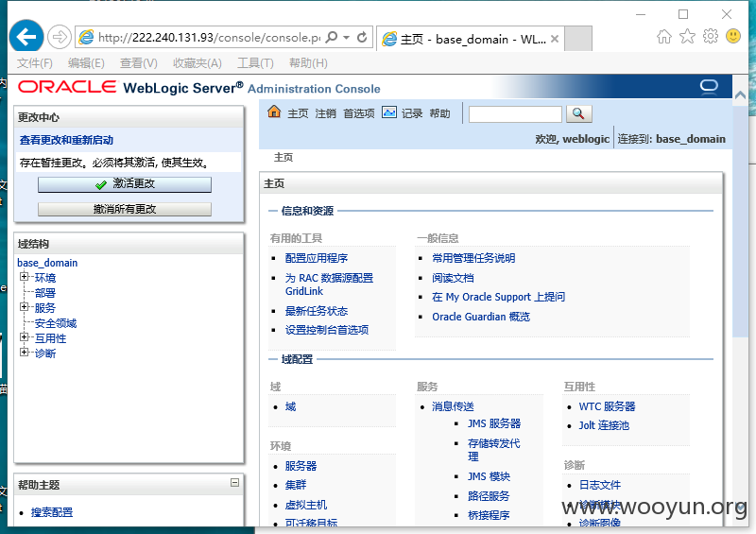Viewport: 756px width, 534px height.
Task: Click the record chart icon
Action: point(389,112)
